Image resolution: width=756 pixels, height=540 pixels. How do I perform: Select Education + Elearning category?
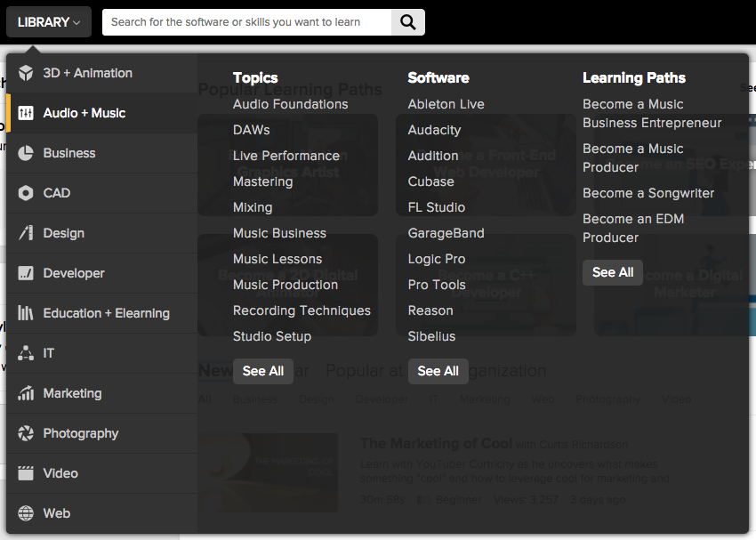(101, 313)
